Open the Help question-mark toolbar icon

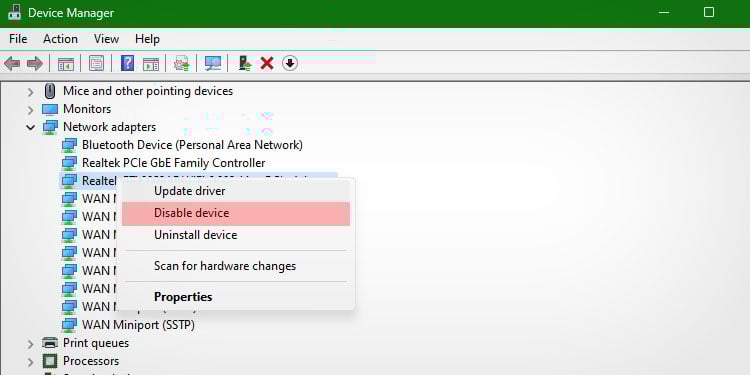127,63
